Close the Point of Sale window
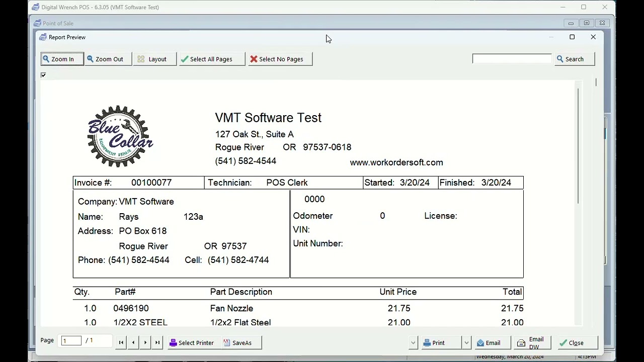The image size is (644, 362). (602, 23)
